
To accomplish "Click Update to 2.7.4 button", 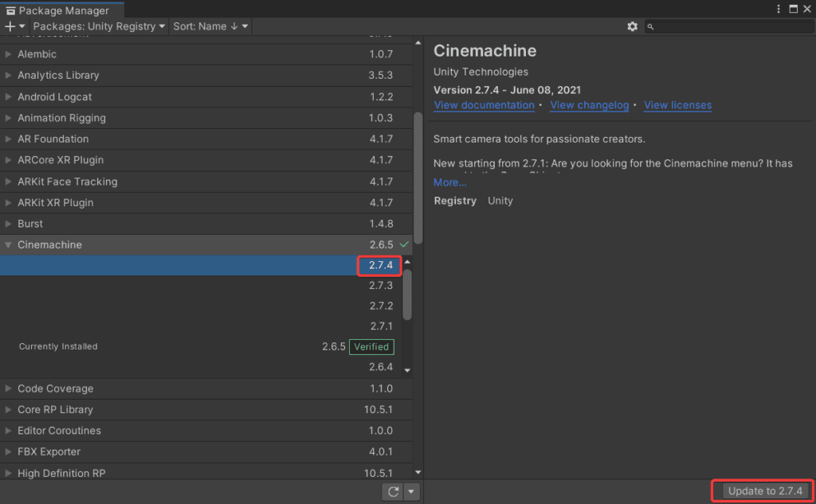I will point(765,491).
